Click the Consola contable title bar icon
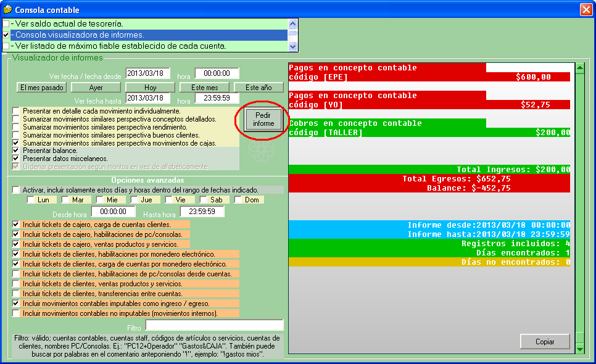The image size is (596, 364). tap(7, 9)
